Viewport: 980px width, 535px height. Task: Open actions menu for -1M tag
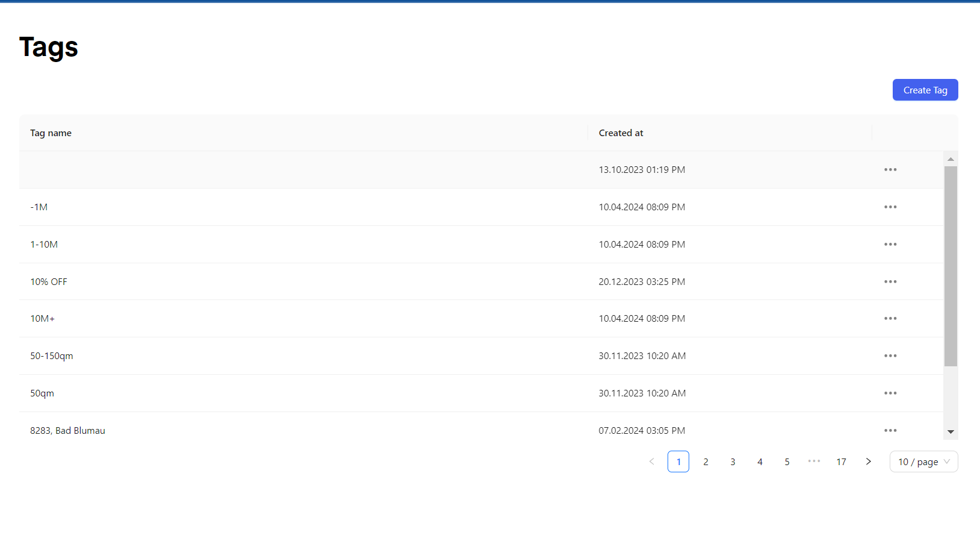[890, 207]
